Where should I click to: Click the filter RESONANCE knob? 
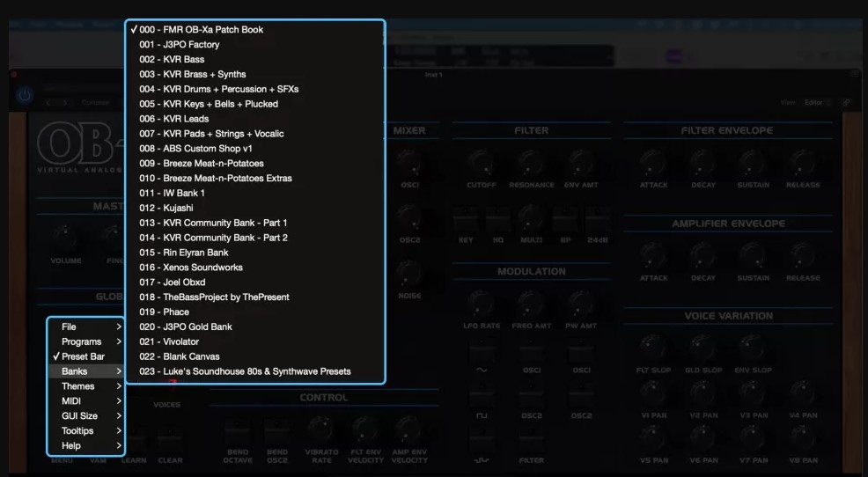click(x=531, y=162)
